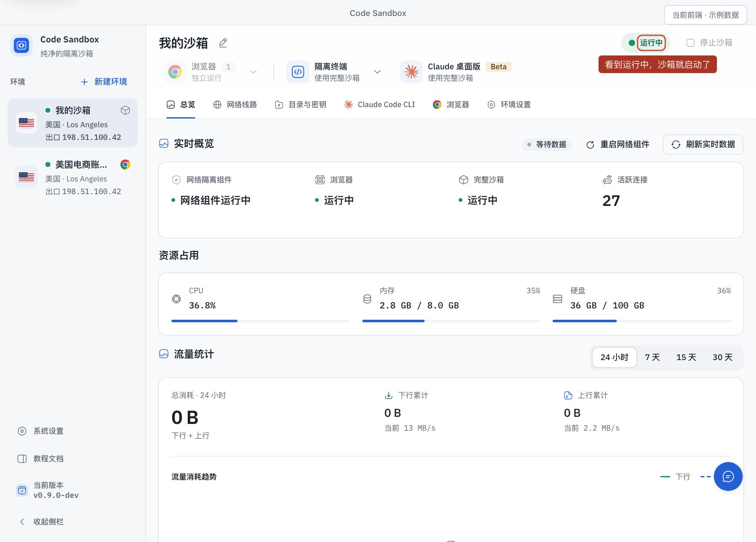Click the CPU usage progress bar

pyautogui.click(x=260, y=321)
